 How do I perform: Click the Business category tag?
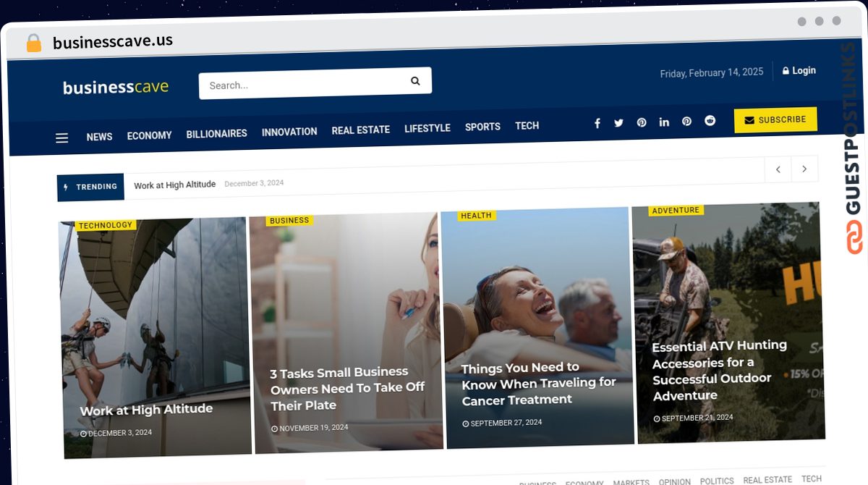[x=289, y=220]
